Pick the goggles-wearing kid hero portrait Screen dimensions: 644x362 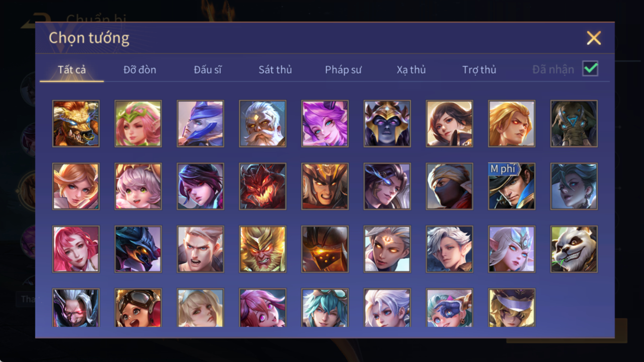click(138, 308)
